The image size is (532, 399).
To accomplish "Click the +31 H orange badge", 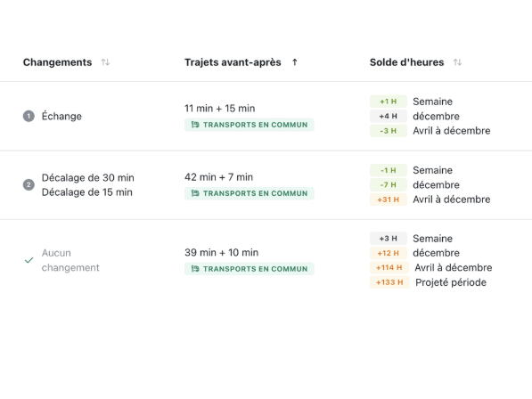I will pyautogui.click(x=389, y=199).
